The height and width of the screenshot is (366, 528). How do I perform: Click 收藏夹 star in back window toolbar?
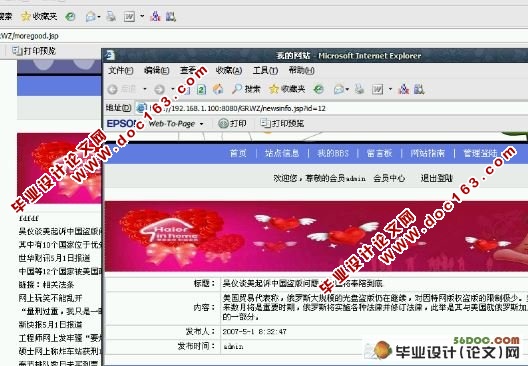point(39,16)
